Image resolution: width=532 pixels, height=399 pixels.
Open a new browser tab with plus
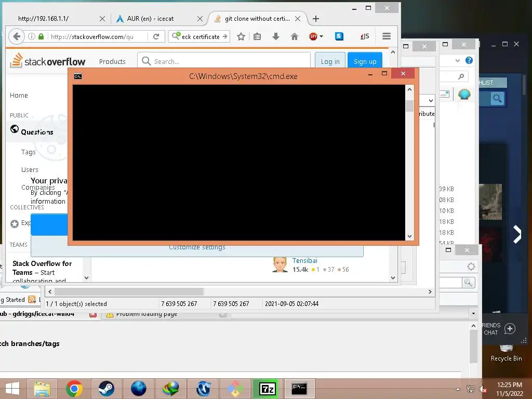coord(316,19)
